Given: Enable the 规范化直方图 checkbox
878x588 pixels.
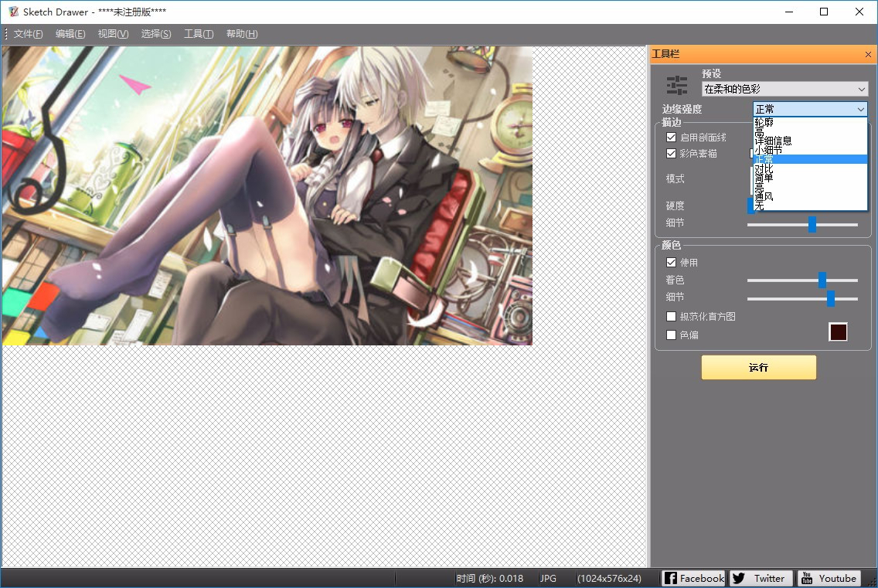Looking at the screenshot, I should tap(671, 317).
